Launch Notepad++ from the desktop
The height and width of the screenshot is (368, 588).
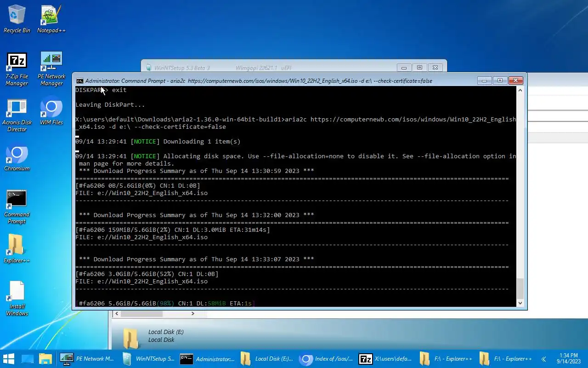coord(51,19)
